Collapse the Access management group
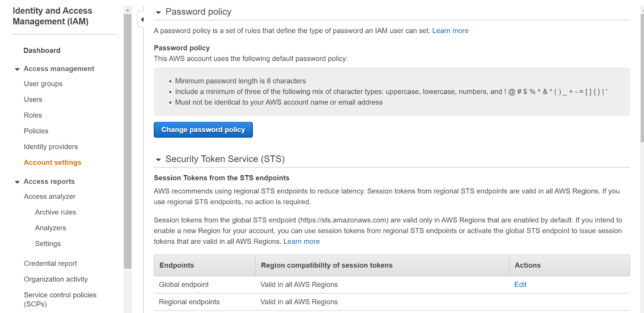Screen dimensions: 644x313 (17, 69)
